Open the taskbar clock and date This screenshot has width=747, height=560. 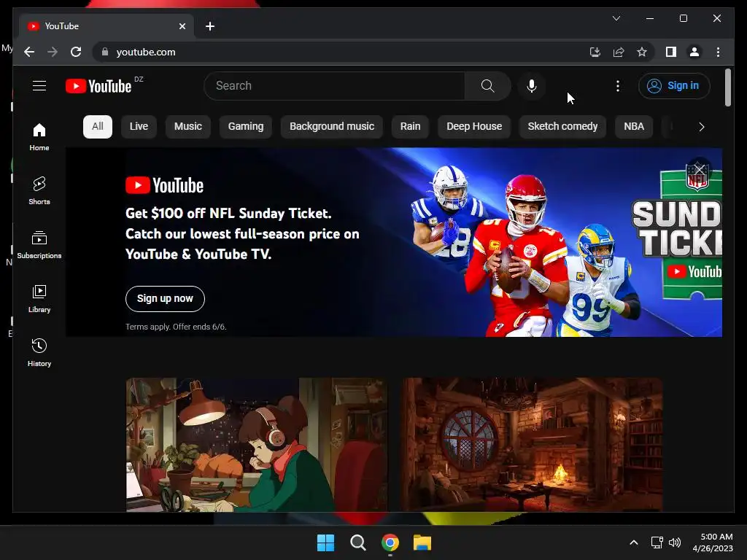point(713,542)
